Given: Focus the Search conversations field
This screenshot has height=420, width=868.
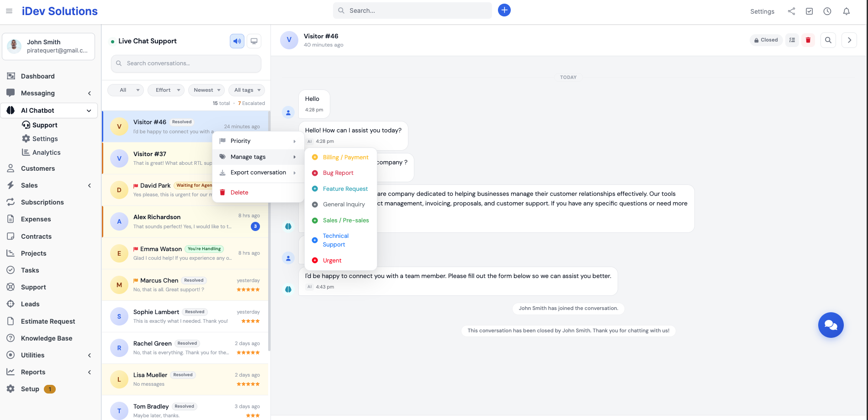Looking at the screenshot, I should tap(186, 63).
